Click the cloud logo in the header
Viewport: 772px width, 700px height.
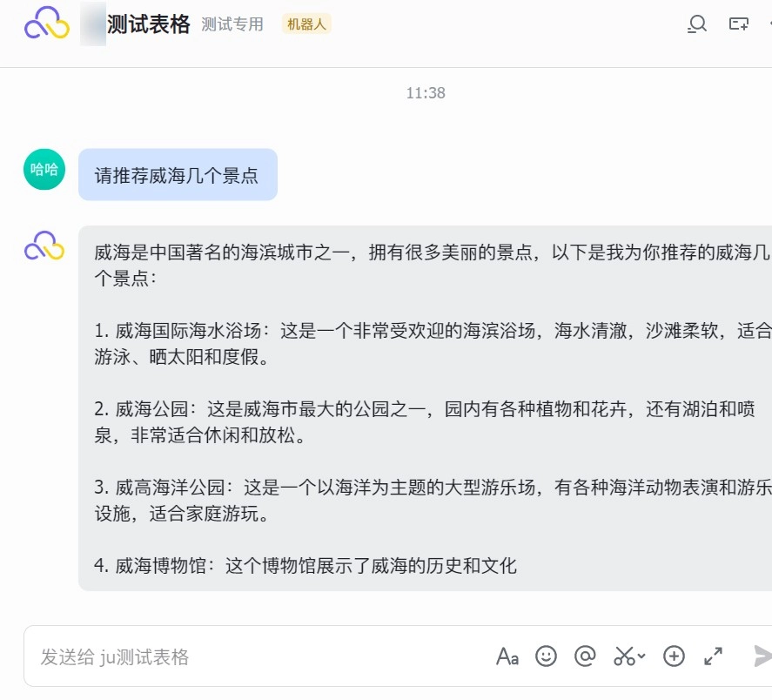[x=45, y=24]
